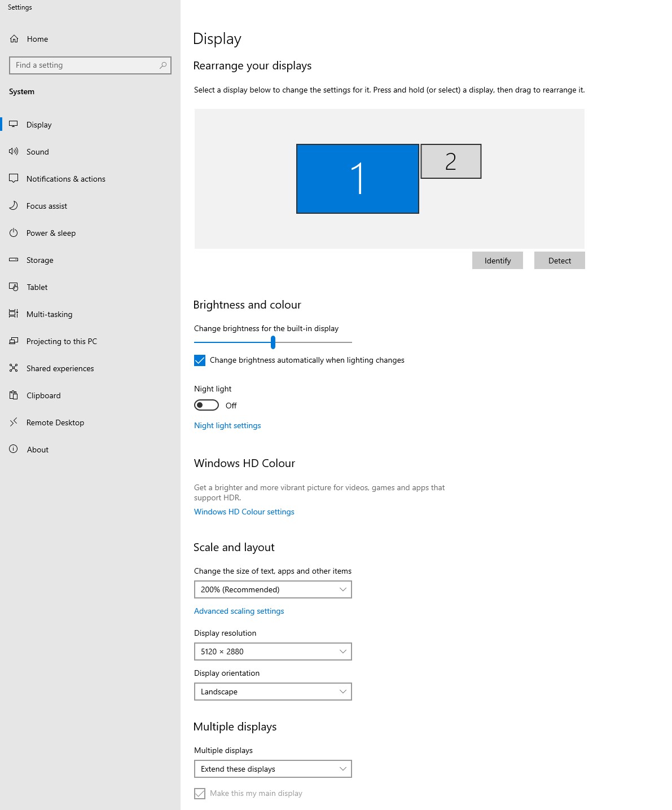This screenshot has height=810, width=672.
Task: Click the Remote Desktop icon
Action: [x=14, y=422]
